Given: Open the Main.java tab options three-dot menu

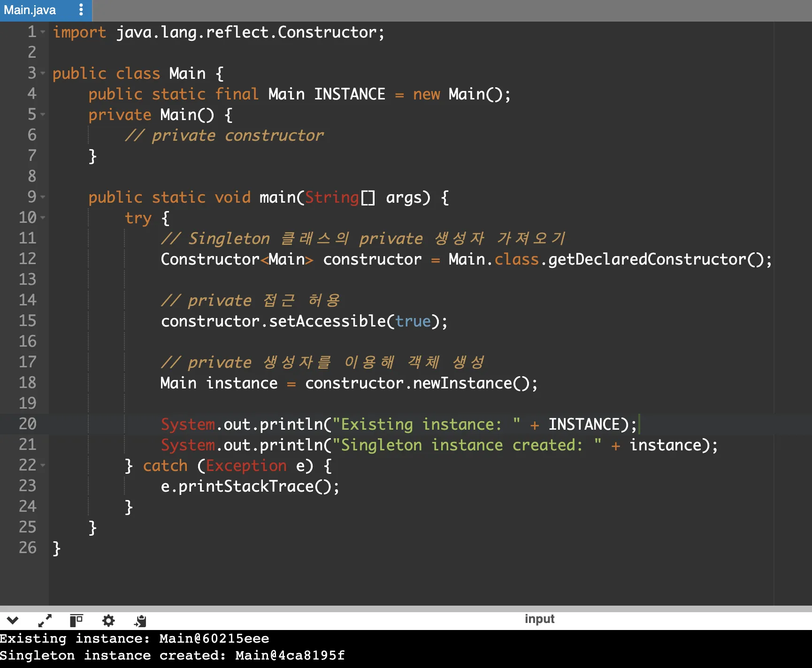Looking at the screenshot, I should pyautogui.click(x=80, y=9).
